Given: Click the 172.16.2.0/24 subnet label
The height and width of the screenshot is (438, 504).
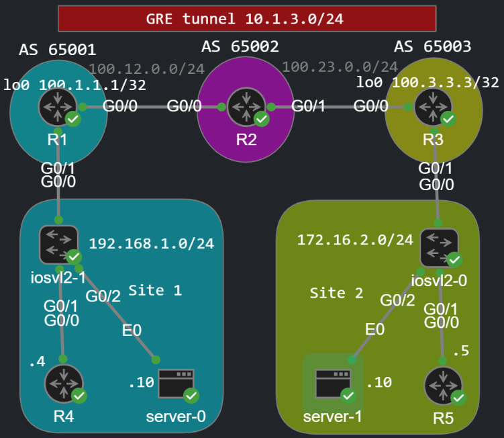Looking at the screenshot, I should coord(355,240).
